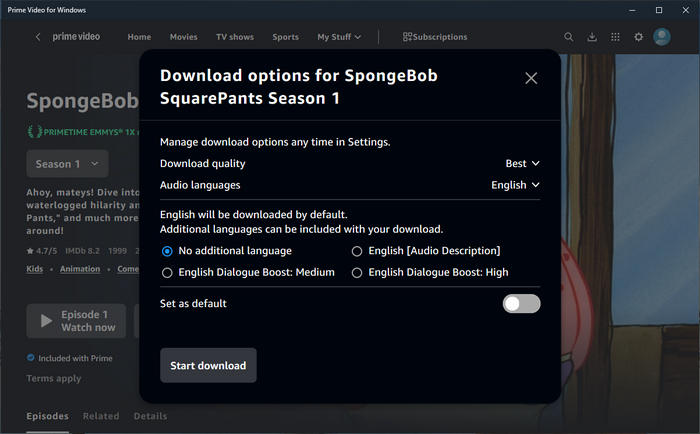Click the 'Audio languages' label

[200, 185]
